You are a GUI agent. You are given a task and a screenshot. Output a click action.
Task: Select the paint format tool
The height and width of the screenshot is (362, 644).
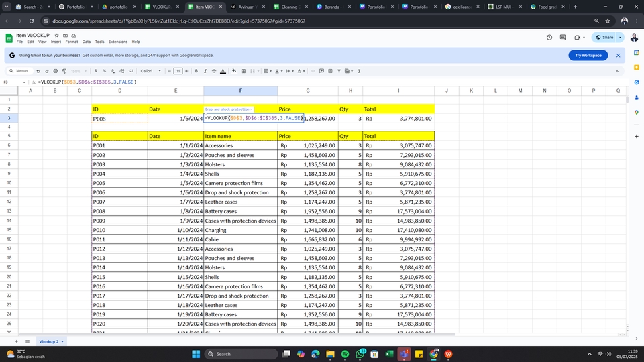coord(63,71)
